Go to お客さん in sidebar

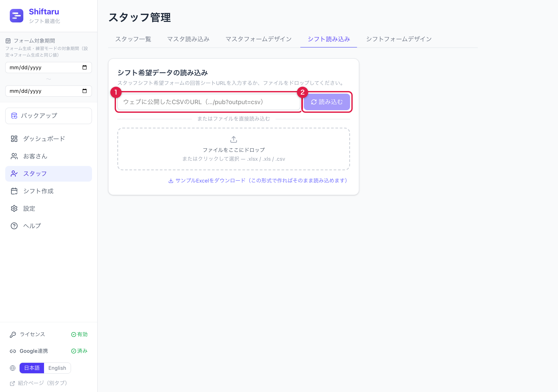49,156
